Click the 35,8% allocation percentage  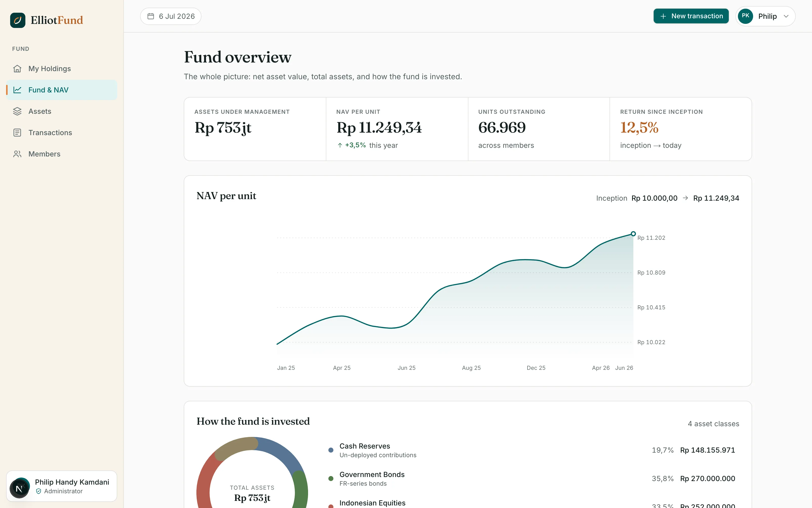663,479
